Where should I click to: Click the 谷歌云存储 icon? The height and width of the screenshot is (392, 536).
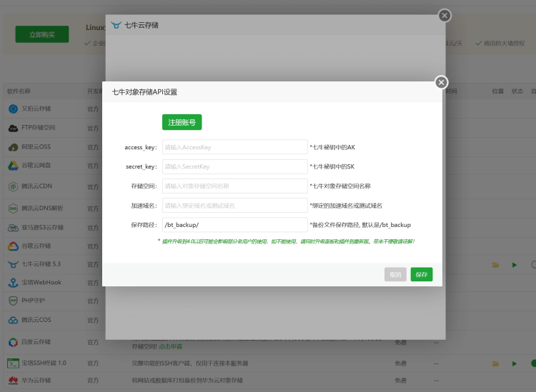coord(13,246)
